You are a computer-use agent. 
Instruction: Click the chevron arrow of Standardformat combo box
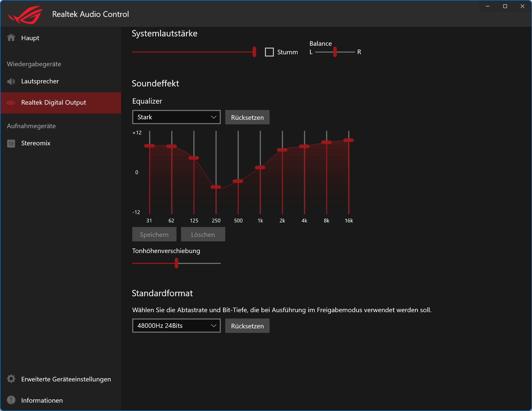point(214,326)
